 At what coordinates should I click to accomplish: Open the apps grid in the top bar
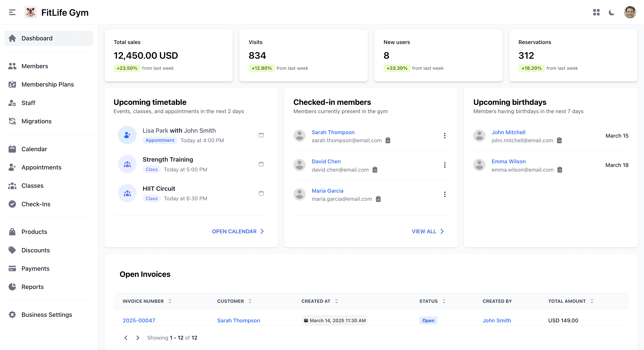click(x=596, y=12)
